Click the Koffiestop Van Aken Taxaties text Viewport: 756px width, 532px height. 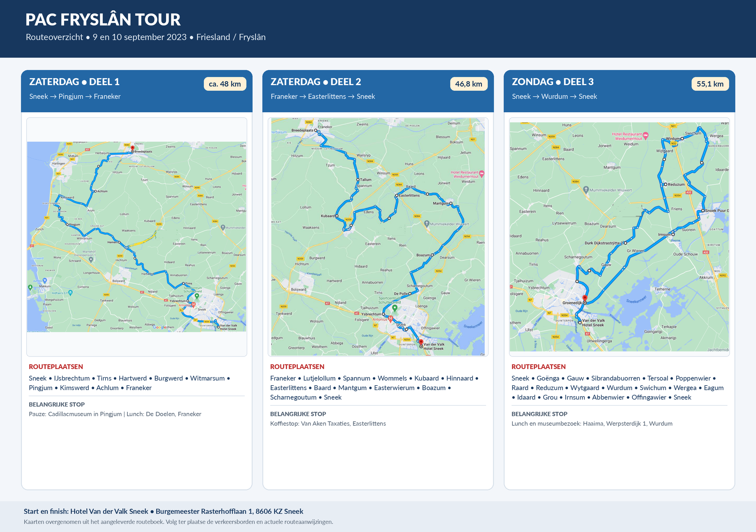coord(328,423)
